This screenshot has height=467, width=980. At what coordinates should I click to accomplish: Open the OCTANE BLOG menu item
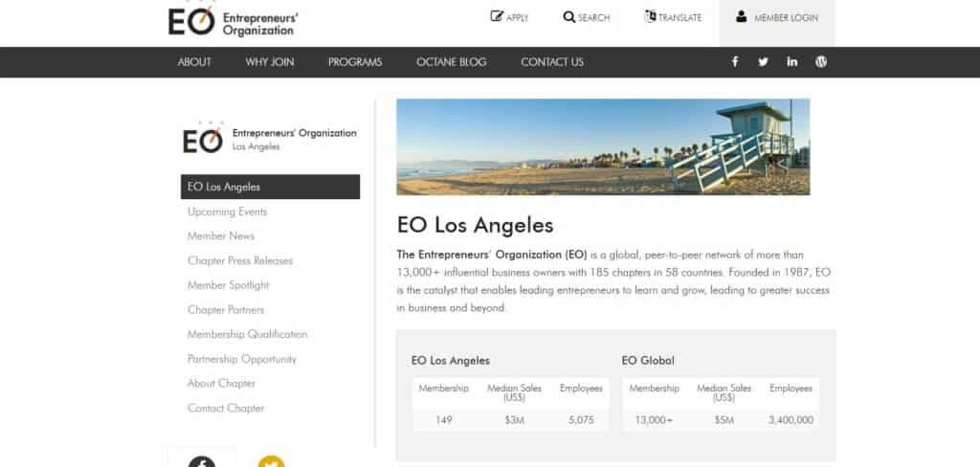coord(452,62)
